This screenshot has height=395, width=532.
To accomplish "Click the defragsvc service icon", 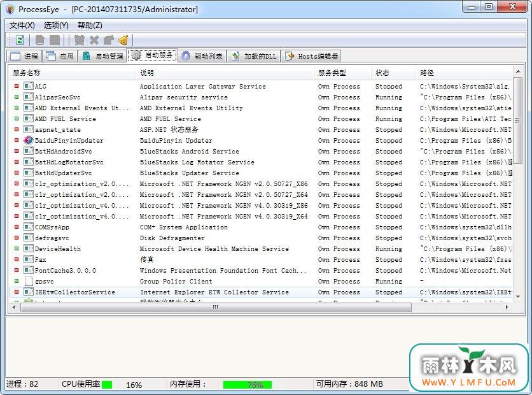I will click(29, 238).
